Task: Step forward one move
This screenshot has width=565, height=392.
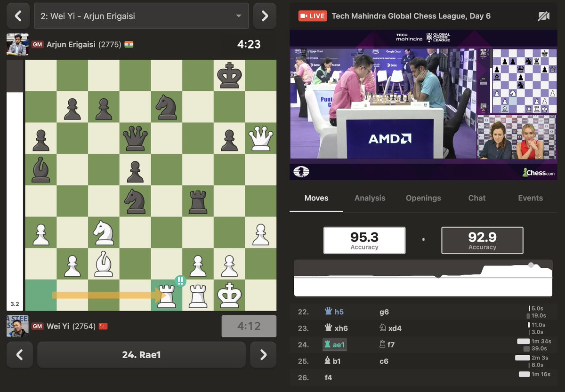Action: pyautogui.click(x=263, y=355)
